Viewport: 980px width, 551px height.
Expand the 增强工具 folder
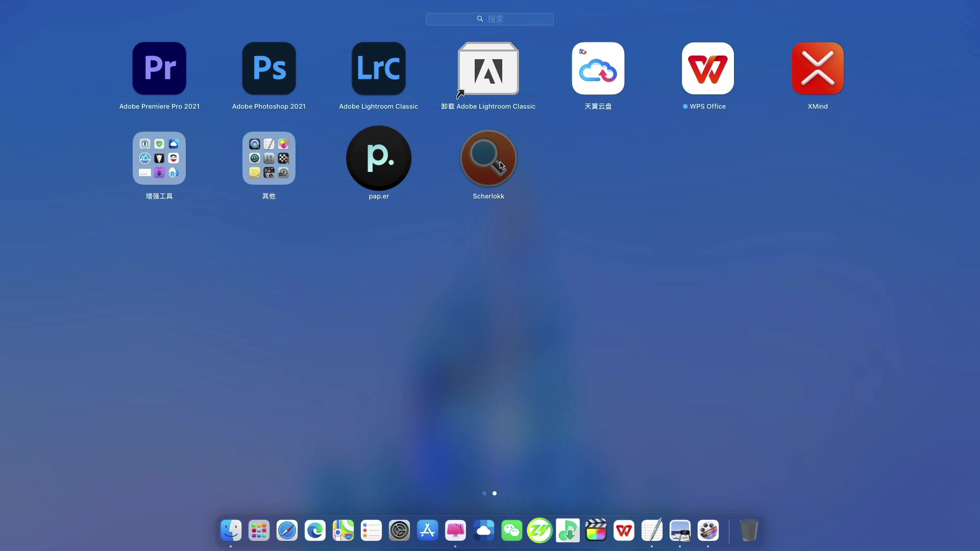(x=159, y=158)
